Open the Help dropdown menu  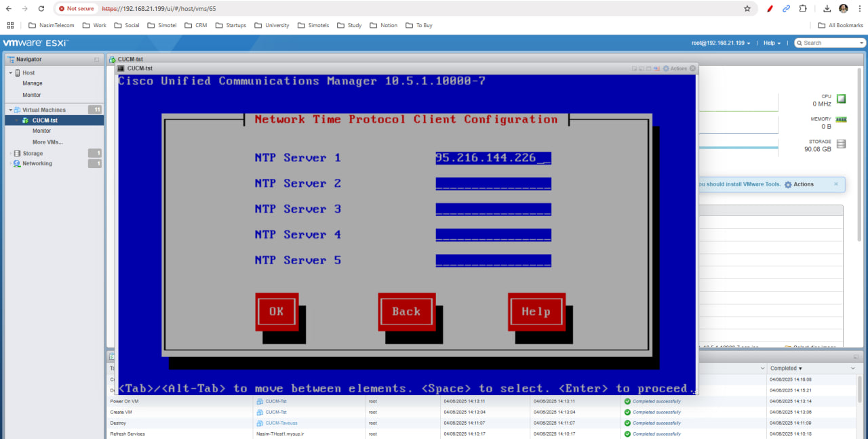point(772,43)
